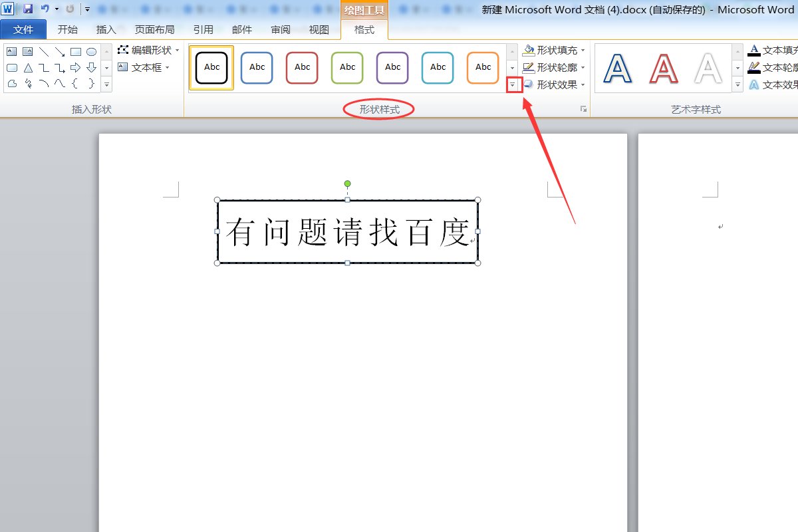The height and width of the screenshot is (532, 798).
Task: Select the curve shape
Action: (60, 83)
